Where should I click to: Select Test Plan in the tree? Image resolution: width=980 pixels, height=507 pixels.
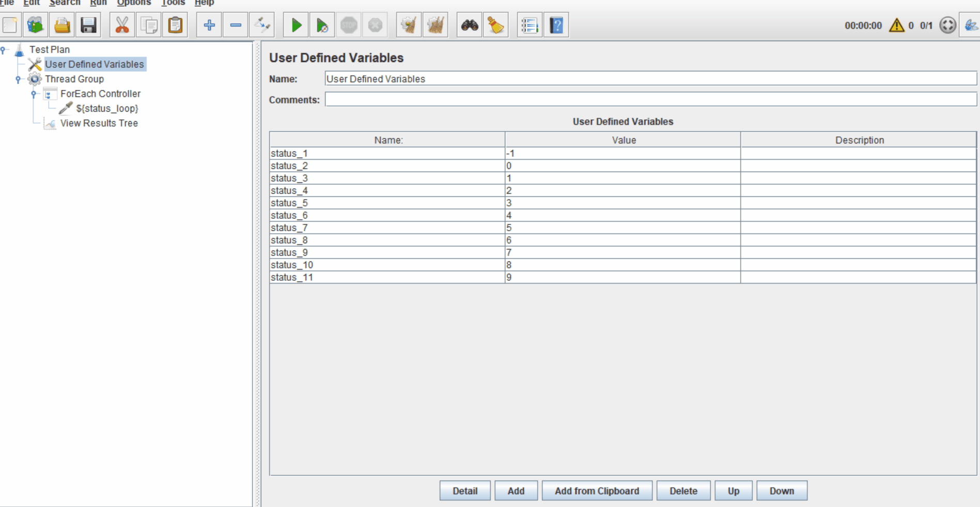50,50
